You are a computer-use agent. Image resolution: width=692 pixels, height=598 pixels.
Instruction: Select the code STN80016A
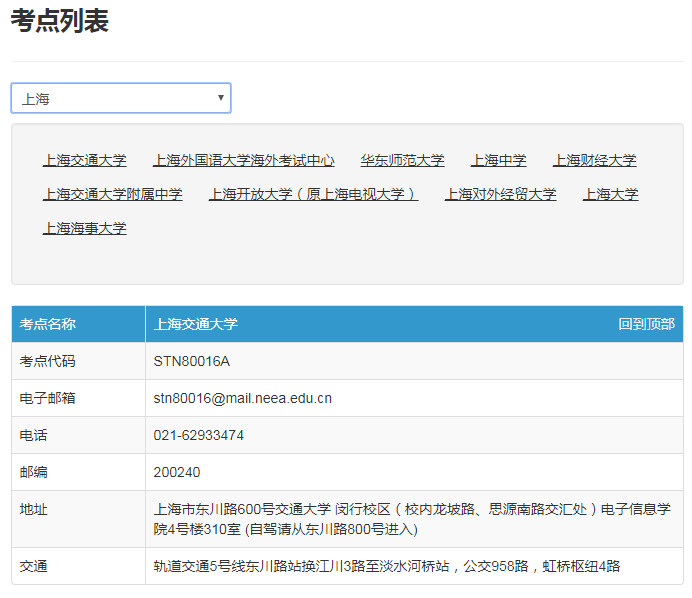click(x=192, y=361)
